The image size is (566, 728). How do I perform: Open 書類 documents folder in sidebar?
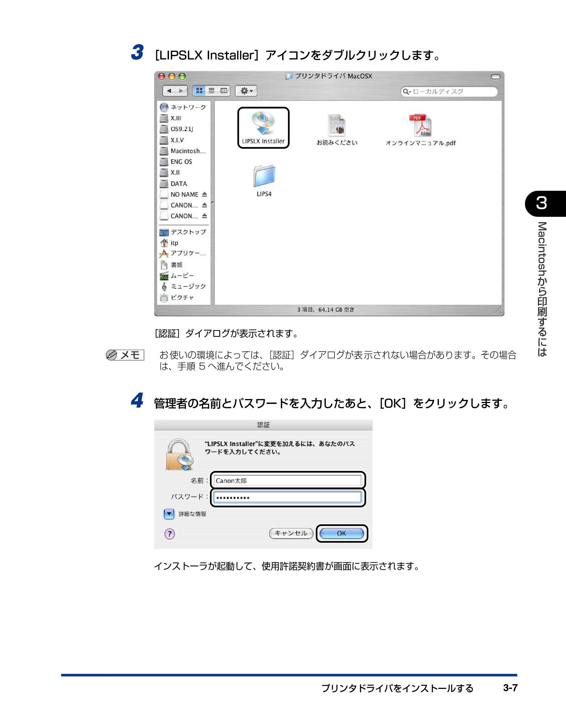171,265
